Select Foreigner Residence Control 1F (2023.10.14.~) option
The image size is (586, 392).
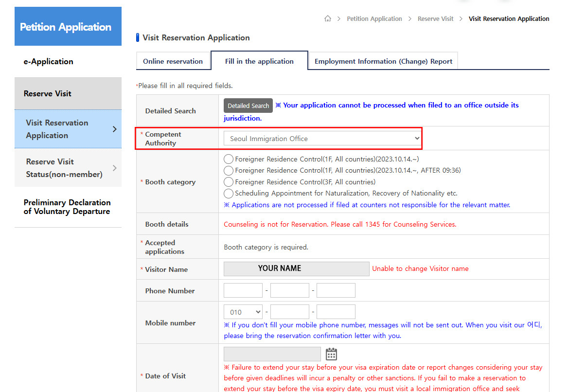pyautogui.click(x=229, y=159)
